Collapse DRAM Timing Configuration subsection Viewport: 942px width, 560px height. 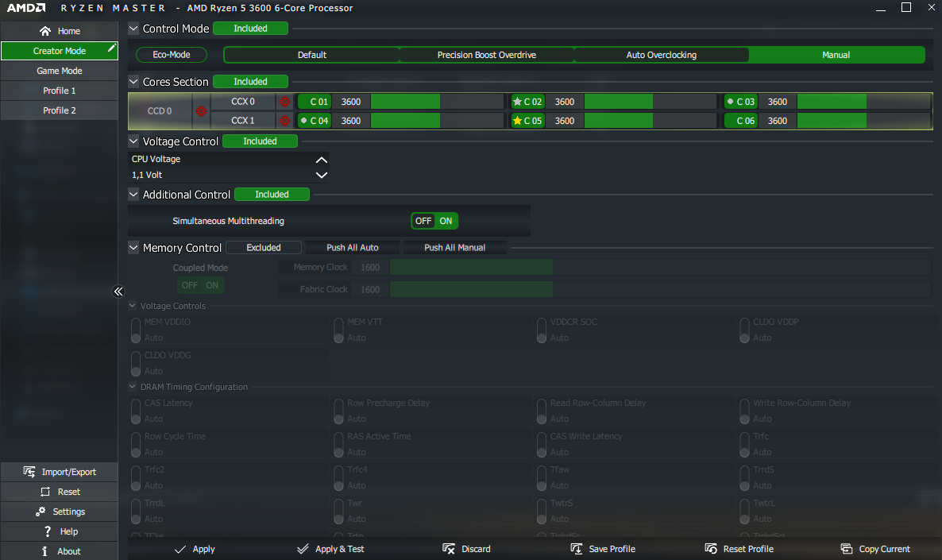tap(132, 387)
